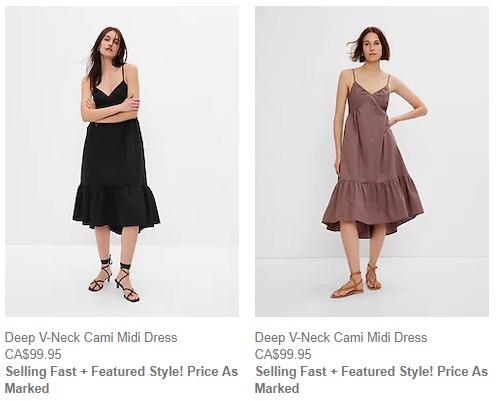The height and width of the screenshot is (401, 502).
Task: Open the right Deep V-Neck Cami Midi Dress title
Action: point(341,337)
